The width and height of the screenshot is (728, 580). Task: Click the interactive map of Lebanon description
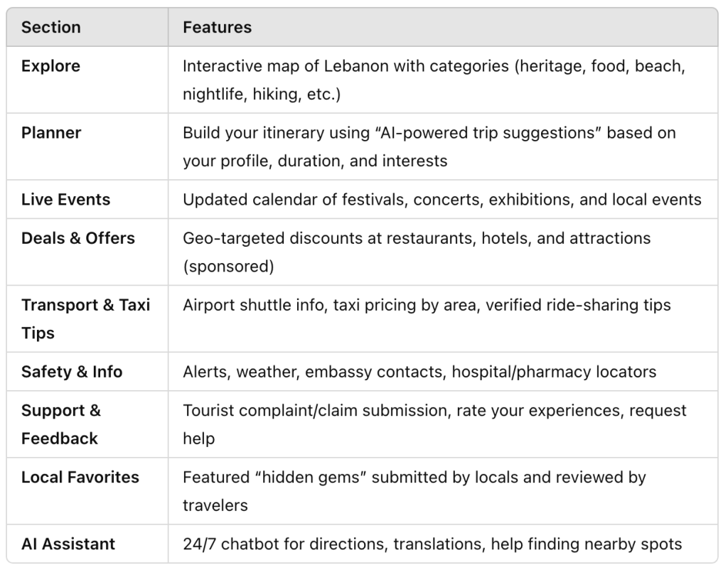(x=436, y=80)
